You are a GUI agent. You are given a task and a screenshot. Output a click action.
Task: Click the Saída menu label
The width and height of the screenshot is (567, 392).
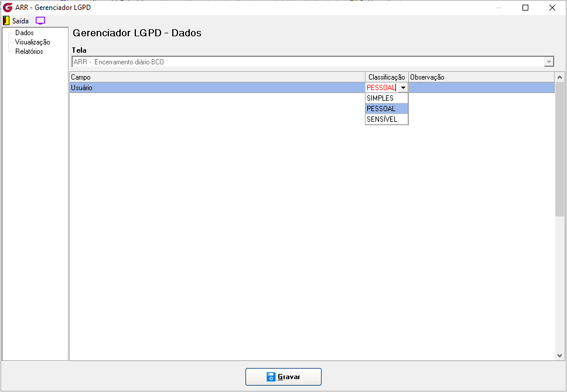click(x=21, y=21)
